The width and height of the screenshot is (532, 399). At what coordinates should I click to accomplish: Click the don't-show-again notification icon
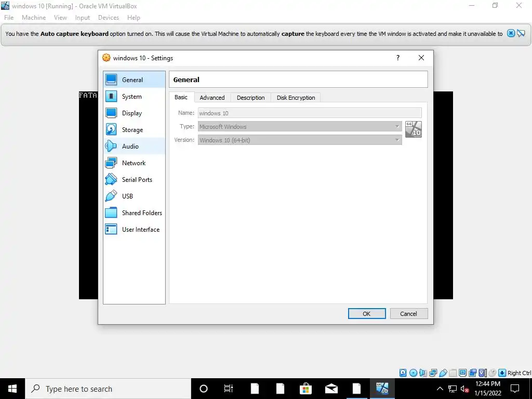point(521,33)
